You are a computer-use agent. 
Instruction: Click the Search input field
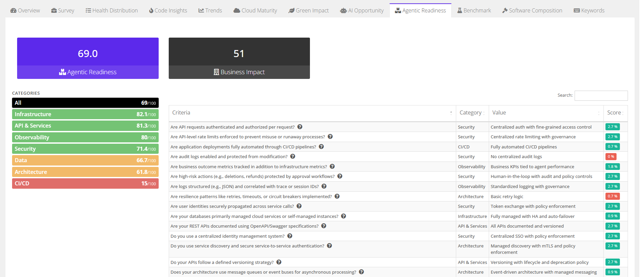coord(601,95)
